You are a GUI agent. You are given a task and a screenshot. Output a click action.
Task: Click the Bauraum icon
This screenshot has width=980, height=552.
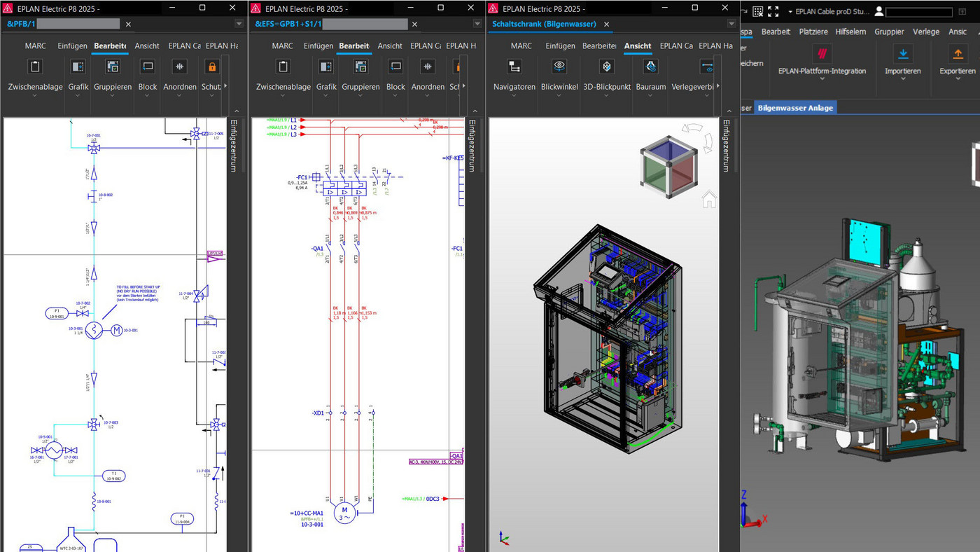pyautogui.click(x=650, y=67)
